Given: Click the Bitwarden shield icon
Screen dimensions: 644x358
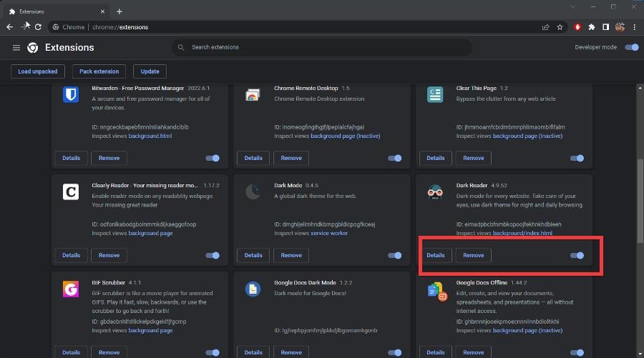Looking at the screenshot, I should (71, 95).
